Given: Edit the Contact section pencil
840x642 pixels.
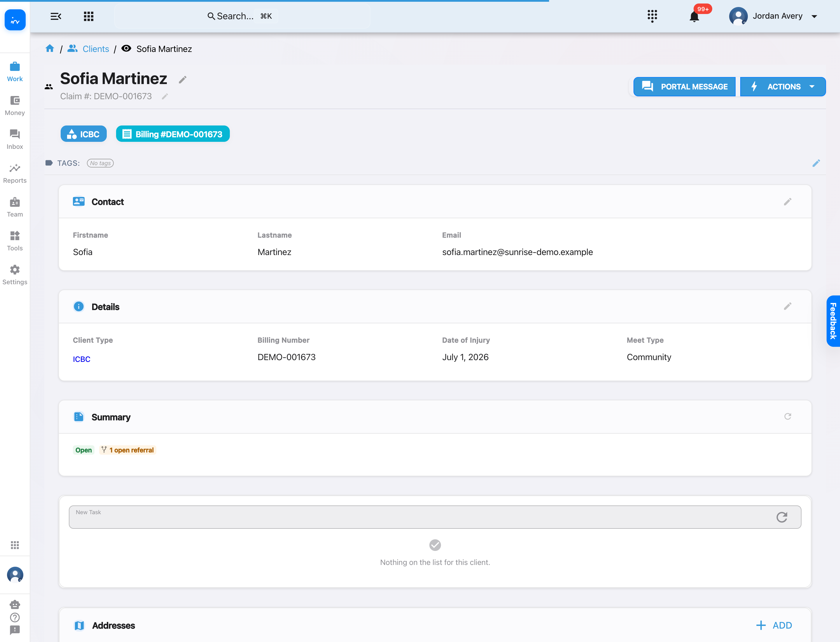Looking at the screenshot, I should click(787, 202).
